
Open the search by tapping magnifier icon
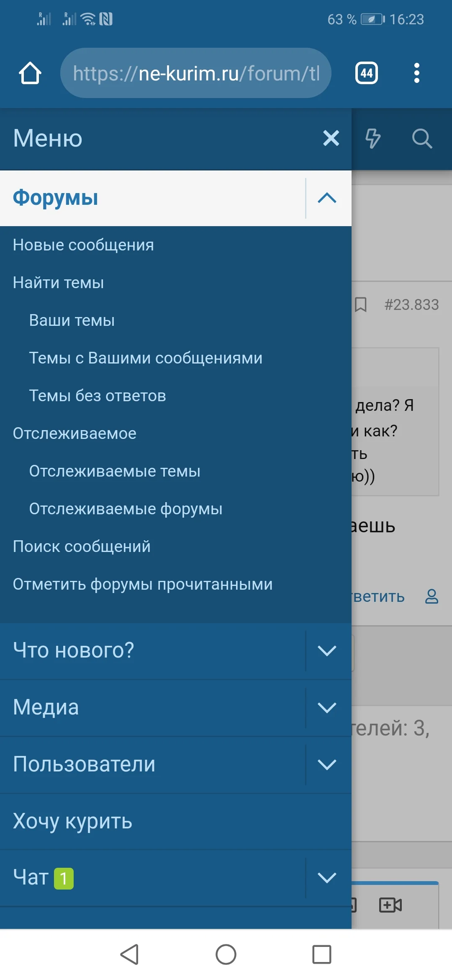click(x=423, y=139)
